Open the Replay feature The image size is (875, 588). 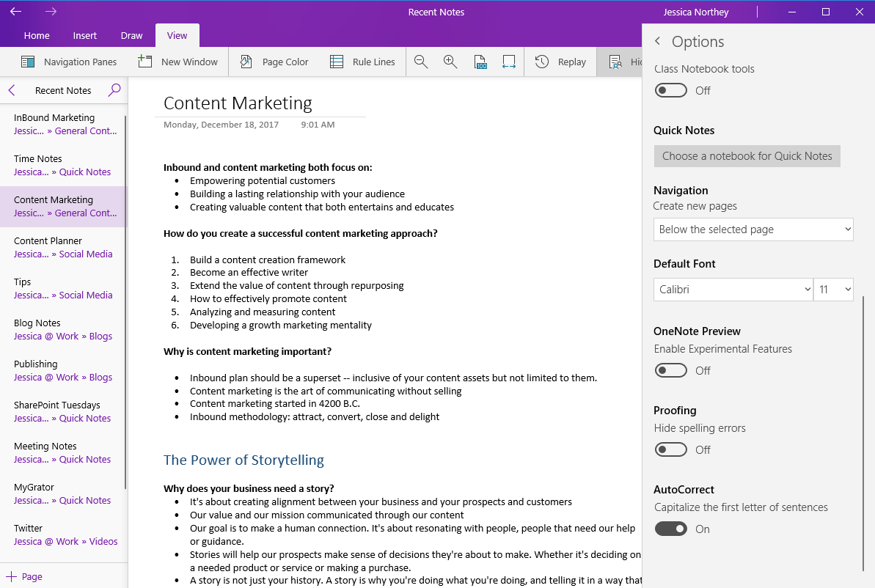560,62
